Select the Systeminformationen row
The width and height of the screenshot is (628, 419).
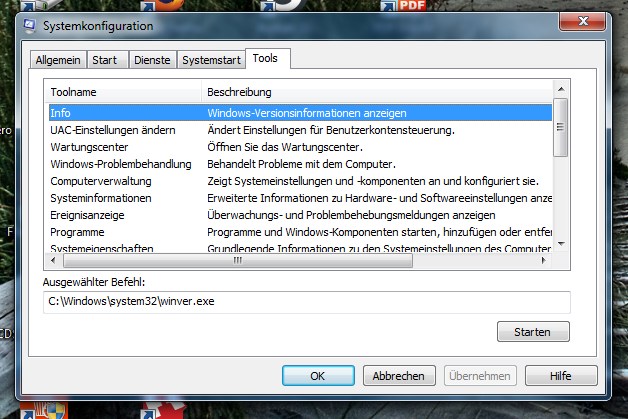point(300,198)
